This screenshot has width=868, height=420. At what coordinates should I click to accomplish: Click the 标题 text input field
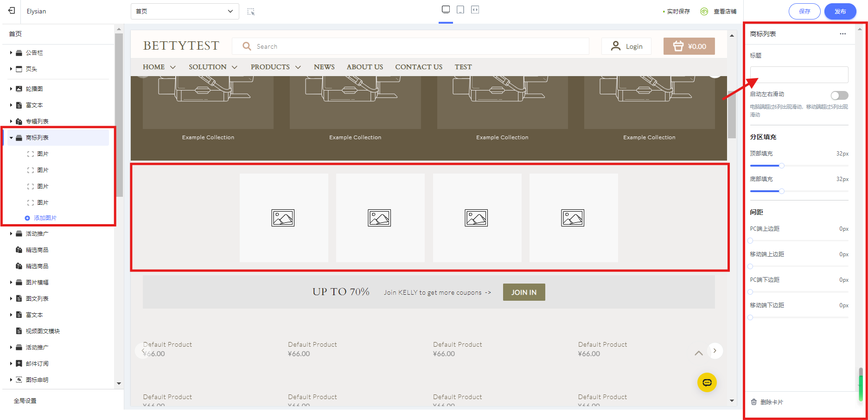pyautogui.click(x=799, y=75)
